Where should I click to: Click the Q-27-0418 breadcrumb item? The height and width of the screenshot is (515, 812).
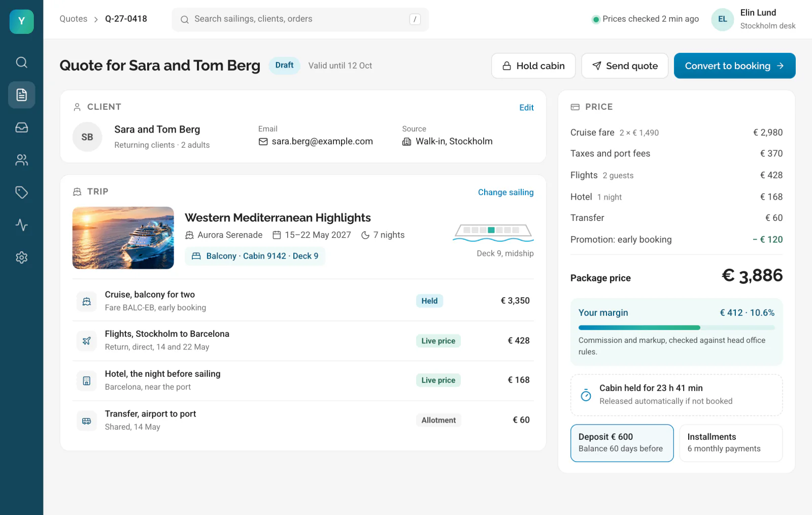pos(126,19)
